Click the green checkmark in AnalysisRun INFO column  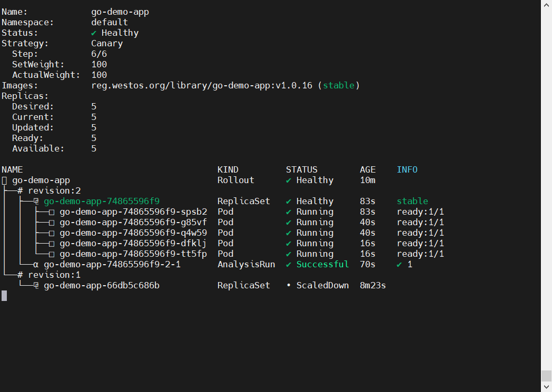point(399,265)
